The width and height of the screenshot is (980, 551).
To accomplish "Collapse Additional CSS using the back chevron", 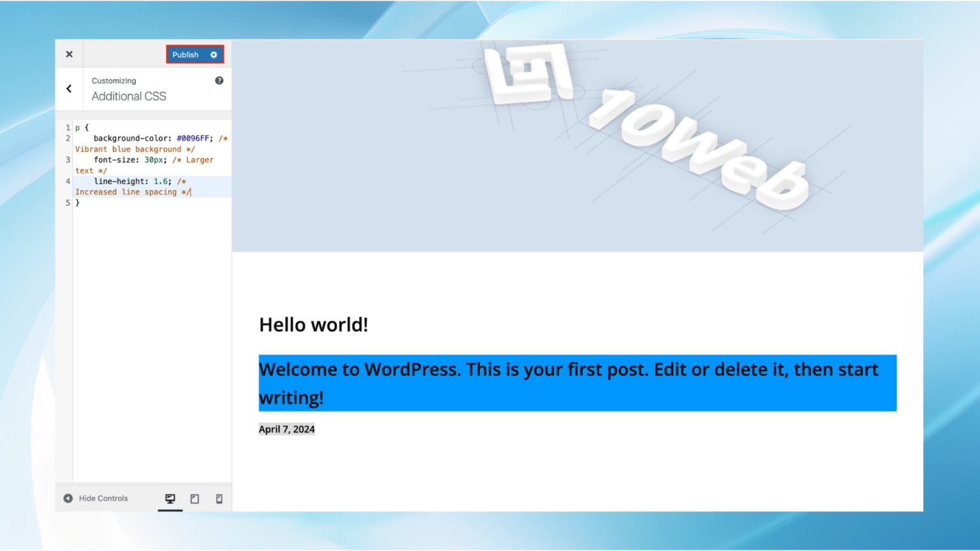I will (x=69, y=89).
